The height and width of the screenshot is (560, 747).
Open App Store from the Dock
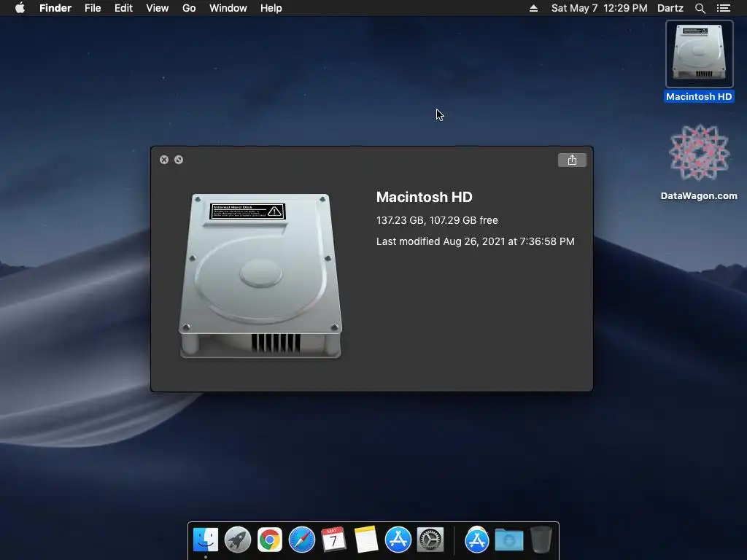click(x=398, y=540)
